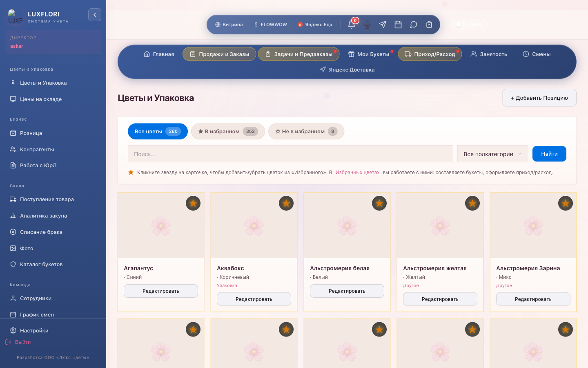This screenshot has height=368, width=588.
Task: Go to Главная tab
Action: 159,54
